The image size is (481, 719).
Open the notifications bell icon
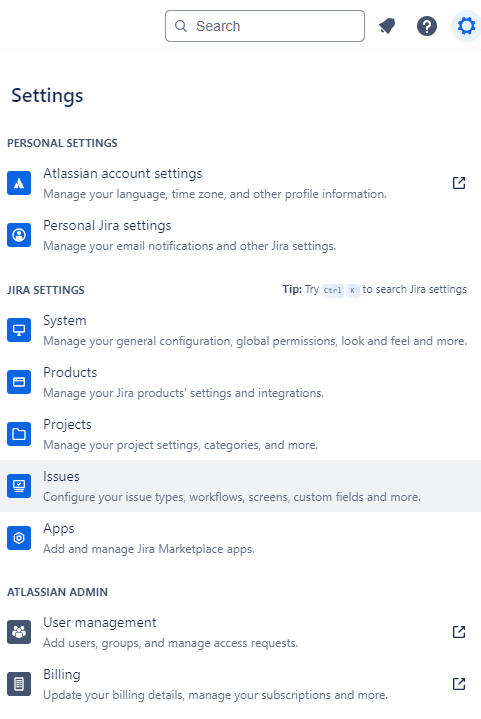pos(387,26)
